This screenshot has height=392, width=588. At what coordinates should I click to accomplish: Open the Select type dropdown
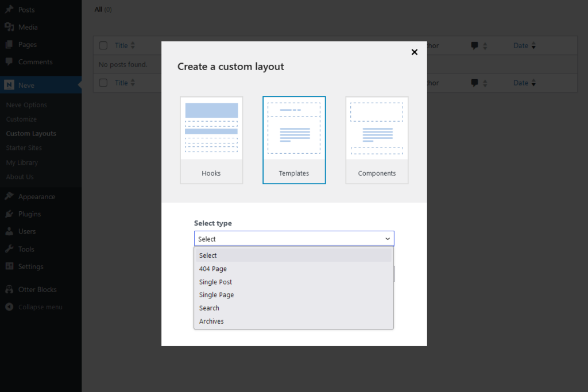coord(294,239)
